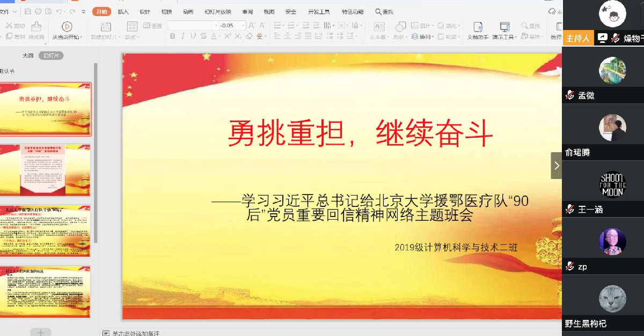Click the Italic formatting icon
644x336 pixels.
click(x=182, y=36)
